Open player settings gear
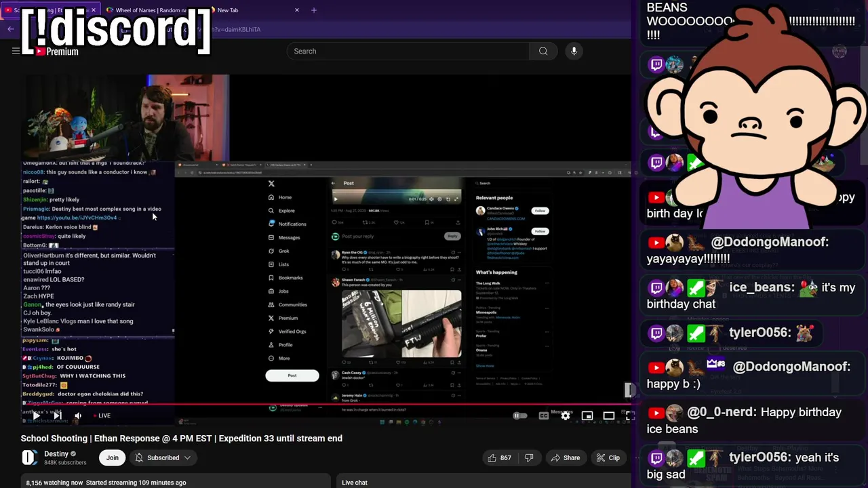The height and width of the screenshot is (488, 868). [x=566, y=415]
